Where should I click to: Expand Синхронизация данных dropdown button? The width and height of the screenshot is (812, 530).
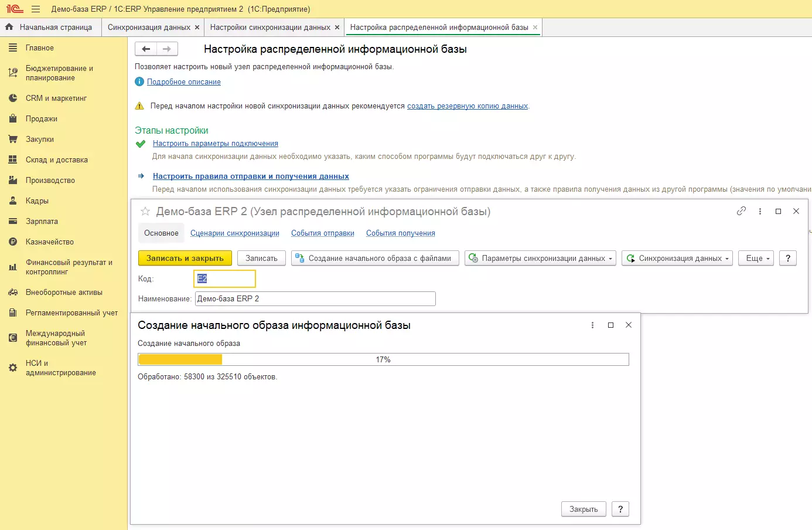coord(677,259)
